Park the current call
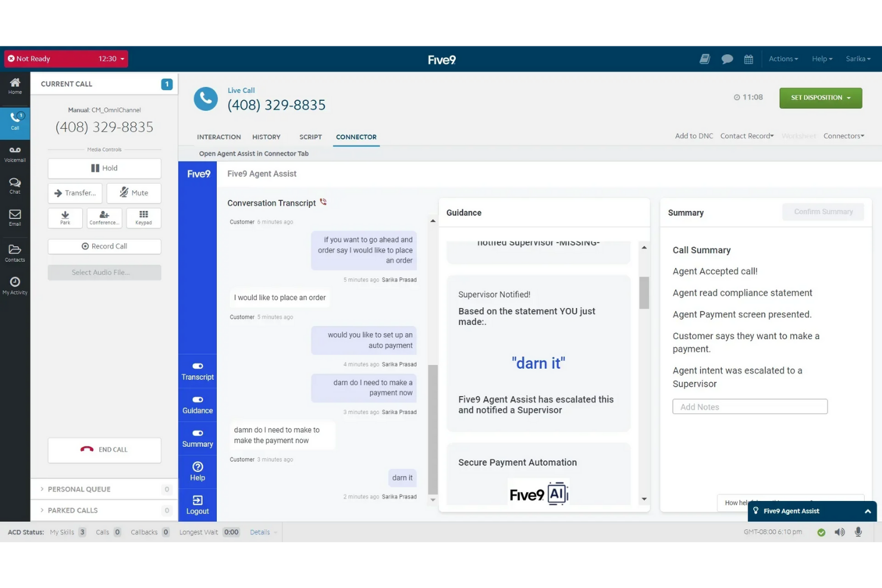This screenshot has height=588, width=882. (x=65, y=218)
